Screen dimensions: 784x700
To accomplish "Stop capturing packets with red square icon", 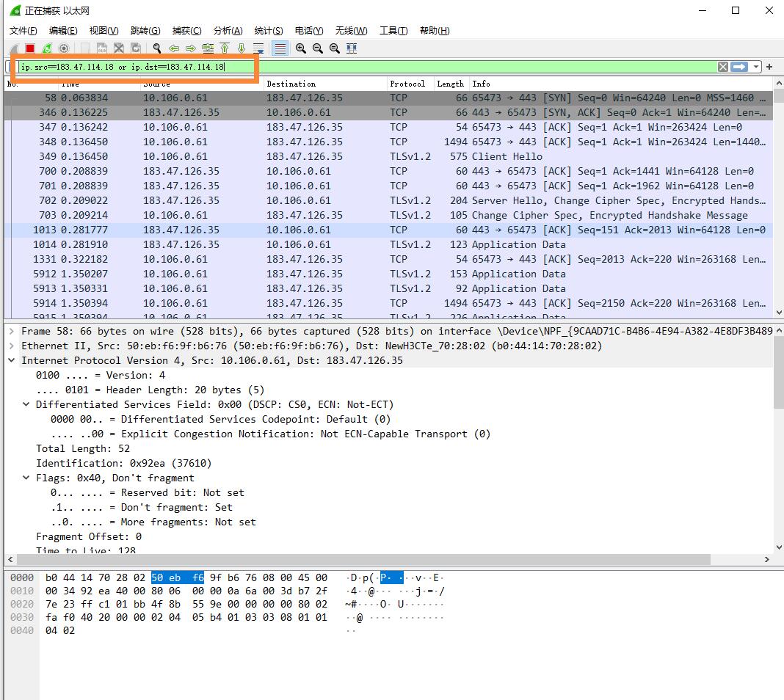I will pyautogui.click(x=30, y=48).
